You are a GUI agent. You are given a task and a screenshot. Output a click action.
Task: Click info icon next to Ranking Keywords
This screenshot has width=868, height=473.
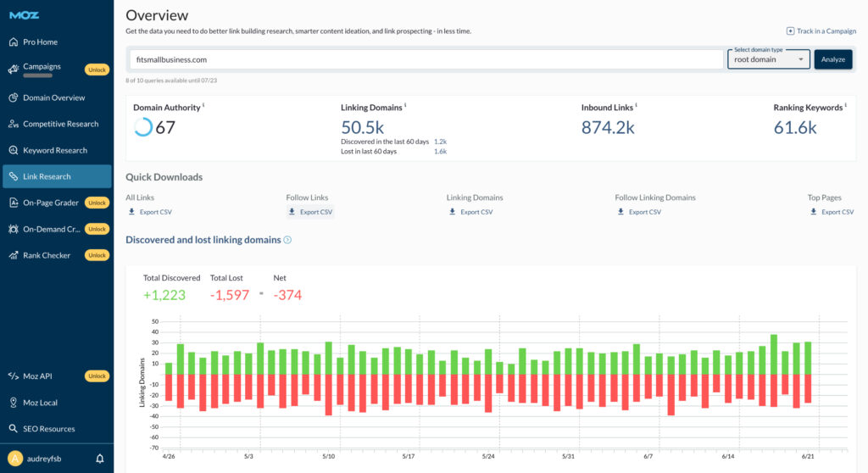click(845, 104)
